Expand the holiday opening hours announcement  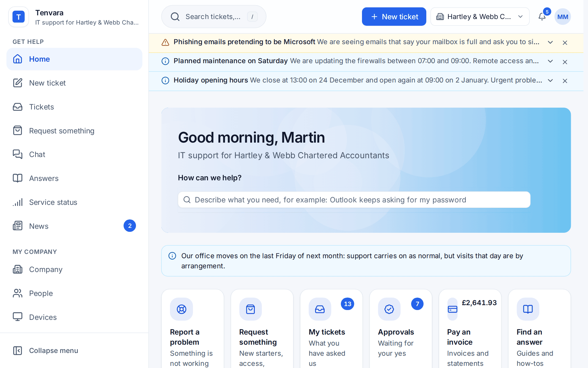point(550,80)
